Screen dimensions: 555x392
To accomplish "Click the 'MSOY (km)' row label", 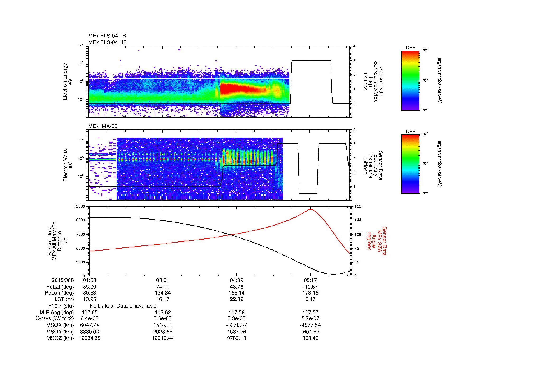I will click(x=60, y=332).
